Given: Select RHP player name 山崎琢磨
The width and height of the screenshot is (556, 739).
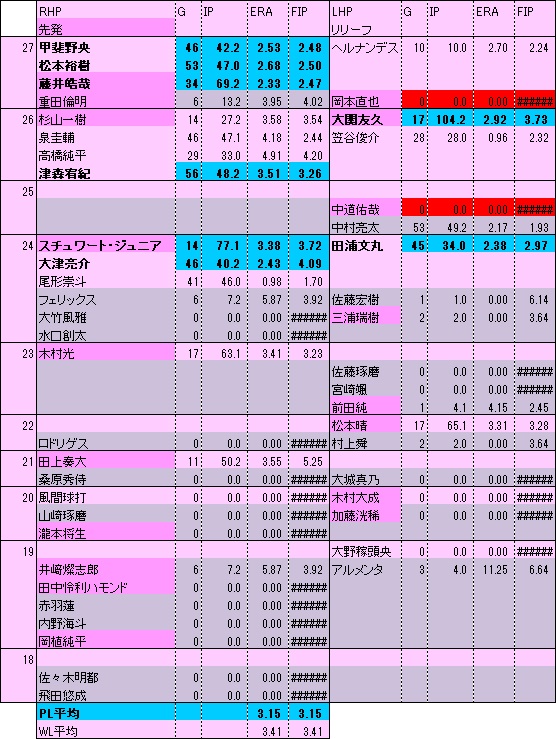Looking at the screenshot, I should (x=106, y=515).
